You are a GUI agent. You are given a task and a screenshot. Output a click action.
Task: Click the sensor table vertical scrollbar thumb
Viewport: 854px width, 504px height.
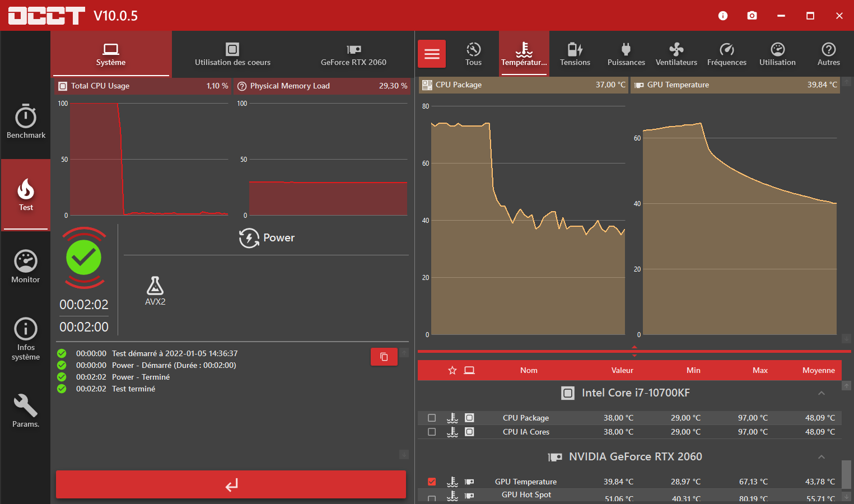pyautogui.click(x=847, y=475)
